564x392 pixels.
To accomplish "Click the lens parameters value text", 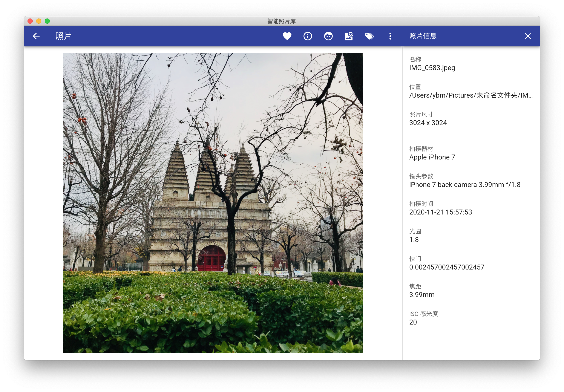I will click(464, 185).
